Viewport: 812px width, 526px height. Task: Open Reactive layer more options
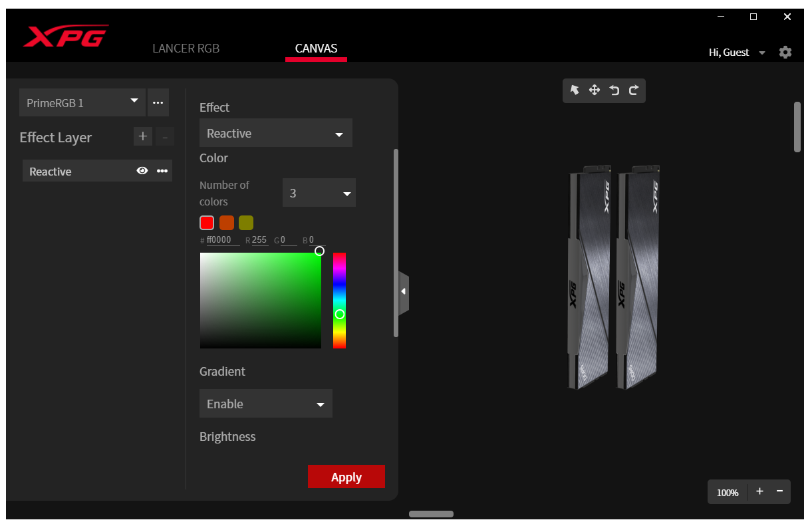click(x=162, y=171)
